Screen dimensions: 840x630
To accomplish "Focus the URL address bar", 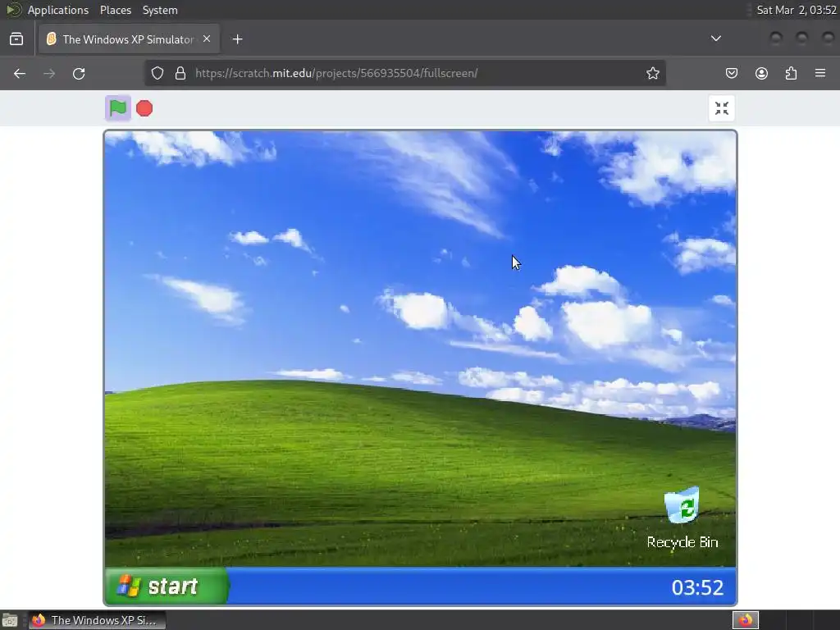I will [405, 73].
